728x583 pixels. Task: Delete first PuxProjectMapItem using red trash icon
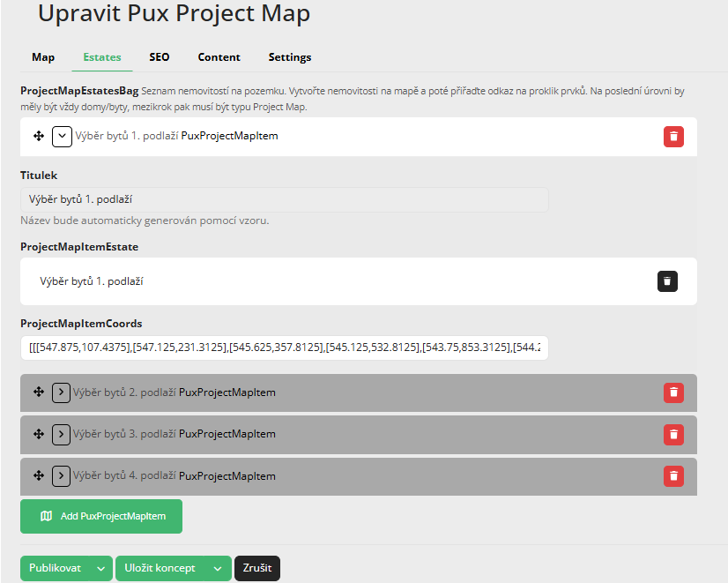[x=673, y=137]
